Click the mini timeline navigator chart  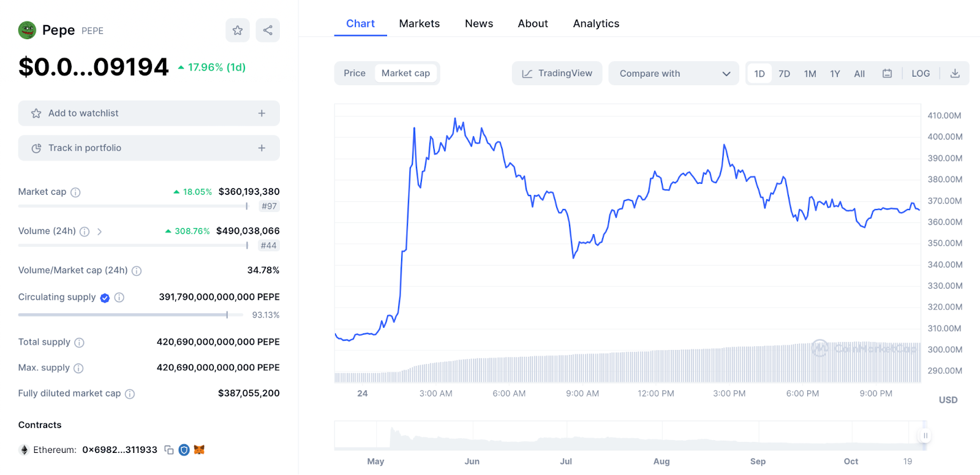pyautogui.click(x=631, y=436)
